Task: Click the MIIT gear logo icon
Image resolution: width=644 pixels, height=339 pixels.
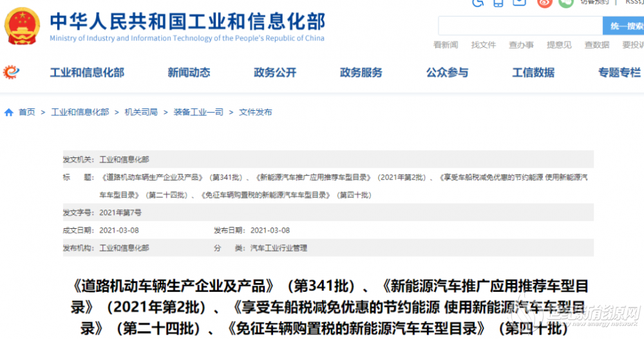Action: pos(12,72)
